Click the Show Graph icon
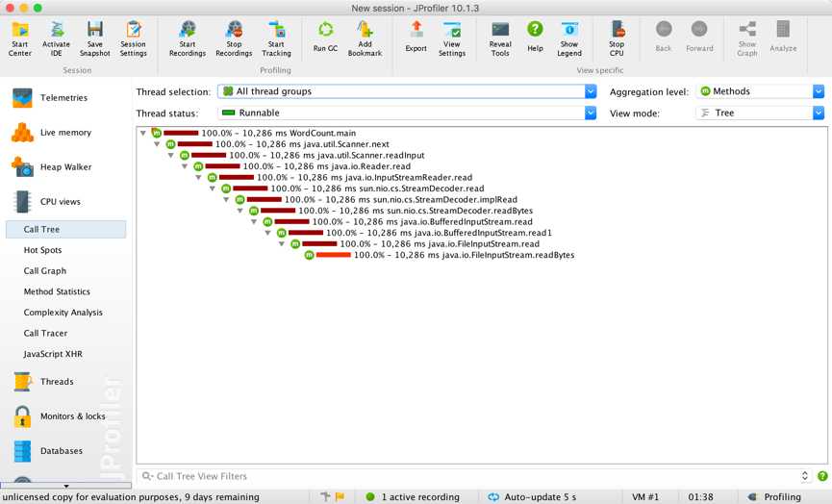Viewport: 832px width, 504px height. (x=747, y=38)
